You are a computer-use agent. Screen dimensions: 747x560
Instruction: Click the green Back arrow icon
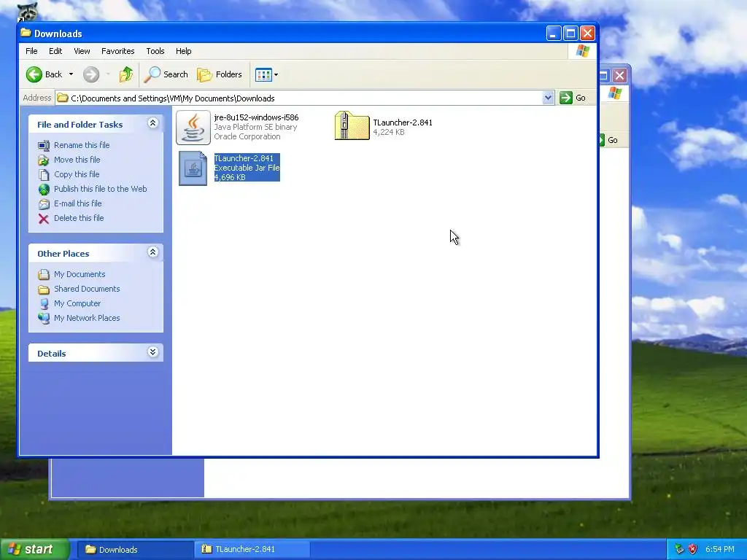pyautogui.click(x=34, y=74)
